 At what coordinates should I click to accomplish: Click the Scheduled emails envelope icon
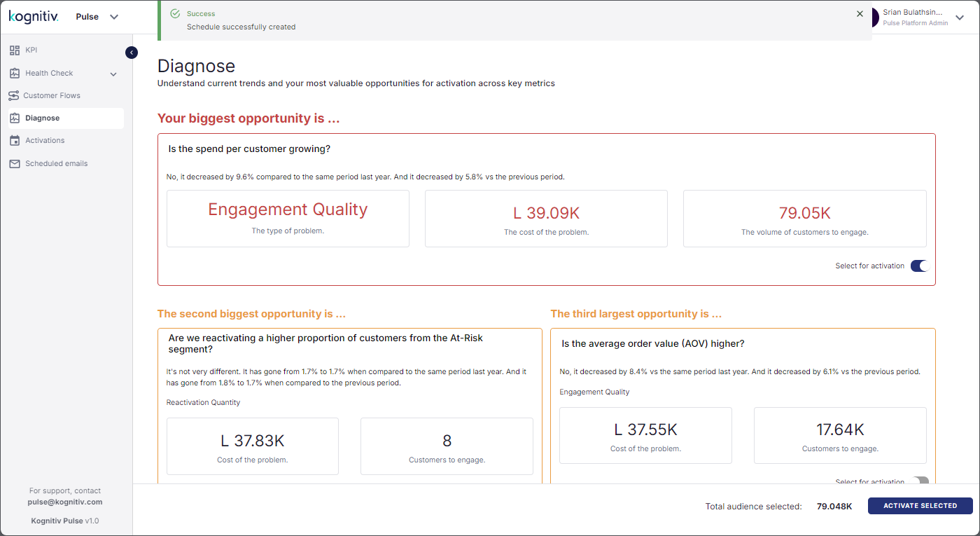pyautogui.click(x=14, y=163)
